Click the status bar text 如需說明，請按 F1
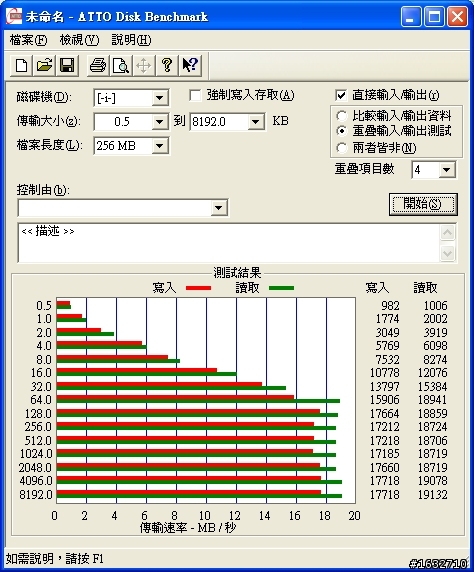The width and height of the screenshot is (474, 572). 55,559
